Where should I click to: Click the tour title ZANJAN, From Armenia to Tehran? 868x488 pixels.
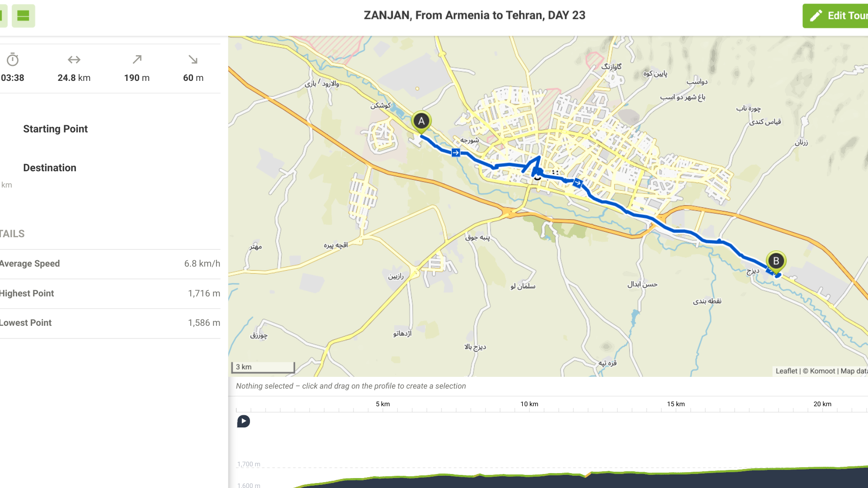pos(474,15)
